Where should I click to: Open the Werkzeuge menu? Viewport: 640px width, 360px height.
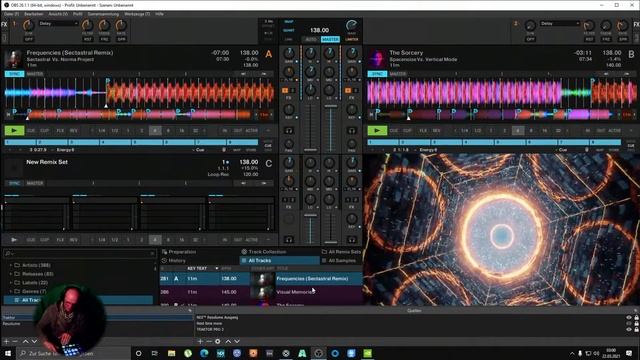pos(137,14)
